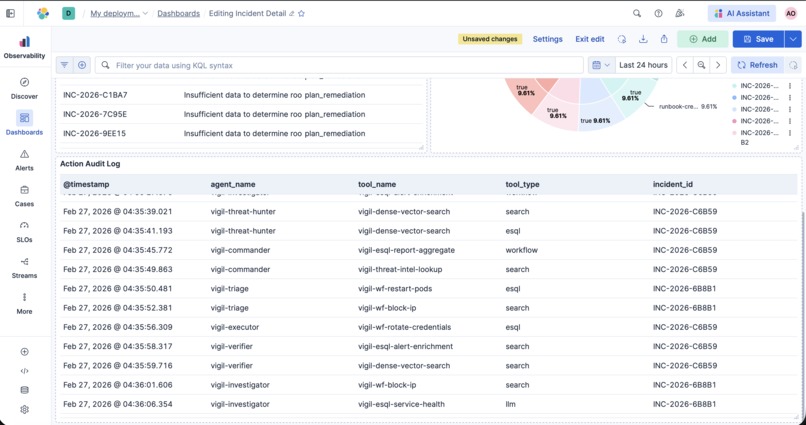Select the INC-2026-7C95E cell
This screenshot has width=806, height=425.
pyautogui.click(x=95, y=114)
